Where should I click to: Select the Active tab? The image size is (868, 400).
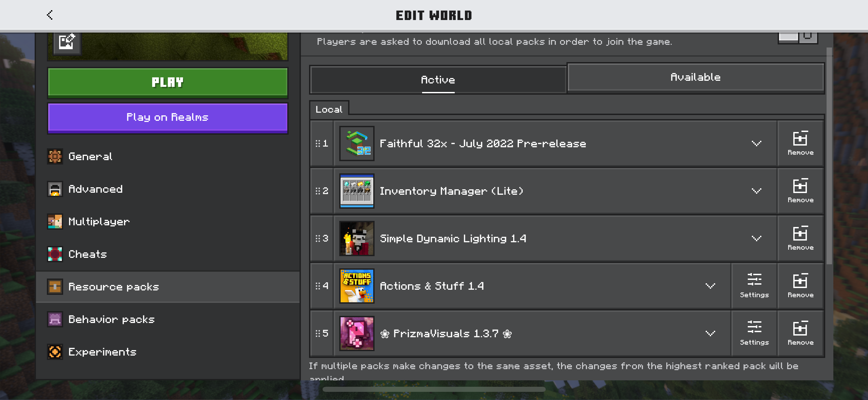(438, 80)
